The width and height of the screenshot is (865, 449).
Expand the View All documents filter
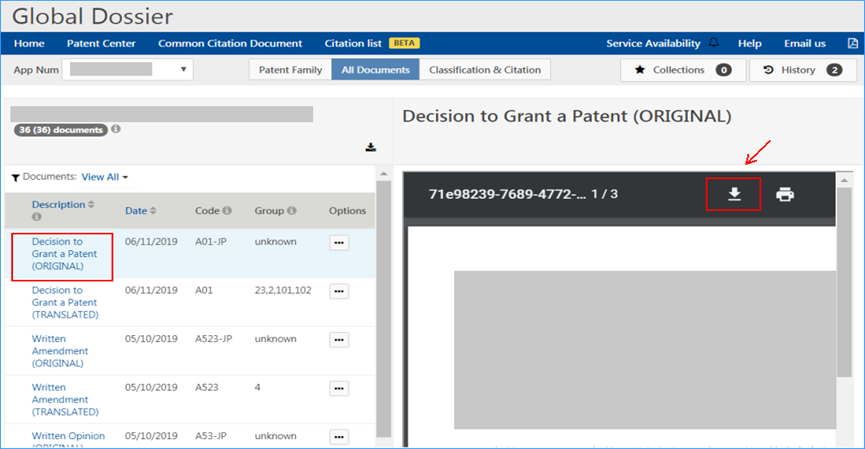(105, 177)
